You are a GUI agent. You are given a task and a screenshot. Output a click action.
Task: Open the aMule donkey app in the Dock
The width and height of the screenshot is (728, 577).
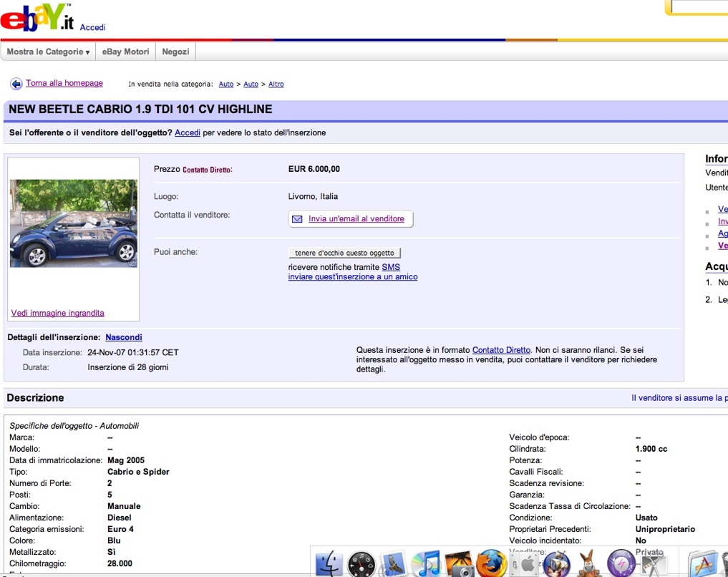pyautogui.click(x=588, y=563)
